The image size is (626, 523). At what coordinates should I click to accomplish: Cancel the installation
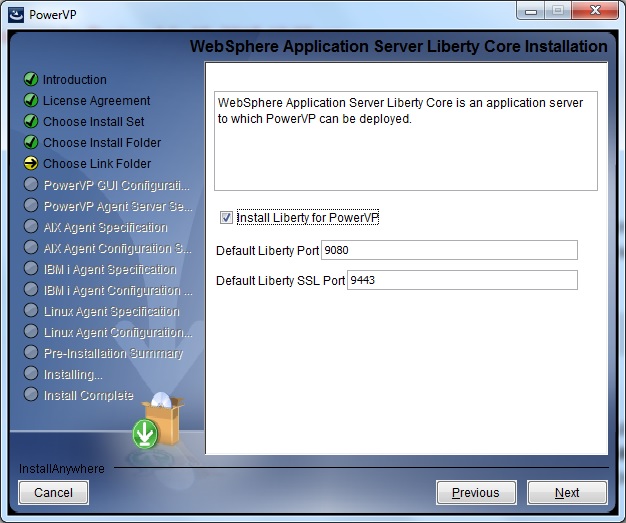pos(53,493)
